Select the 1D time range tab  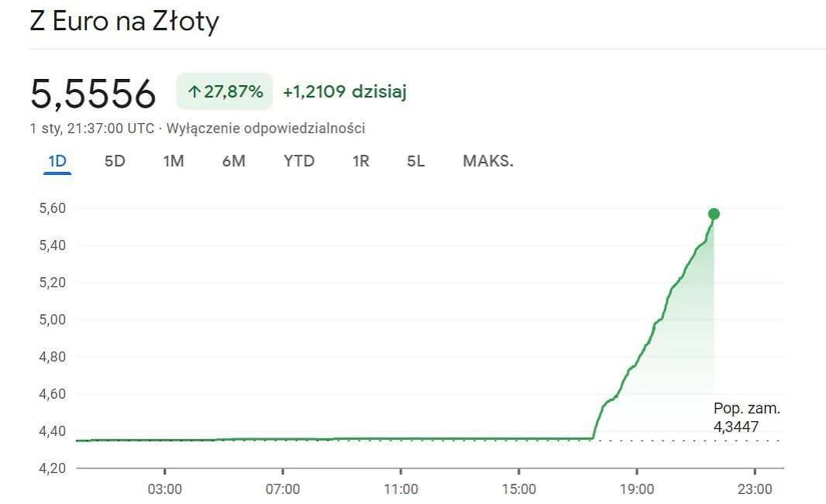tap(57, 161)
